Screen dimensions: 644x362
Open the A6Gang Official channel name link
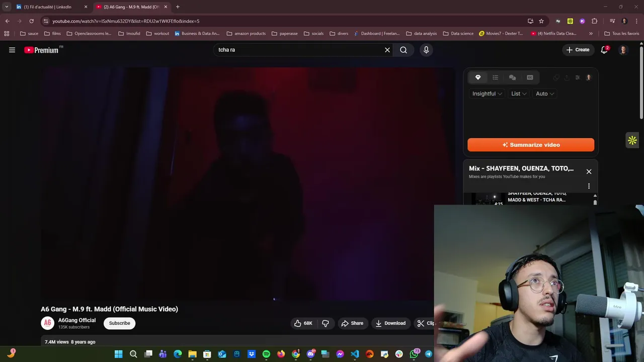77,320
